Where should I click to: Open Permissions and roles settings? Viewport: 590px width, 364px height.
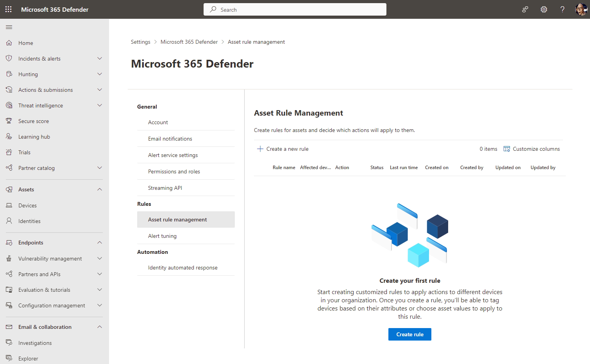click(x=174, y=171)
